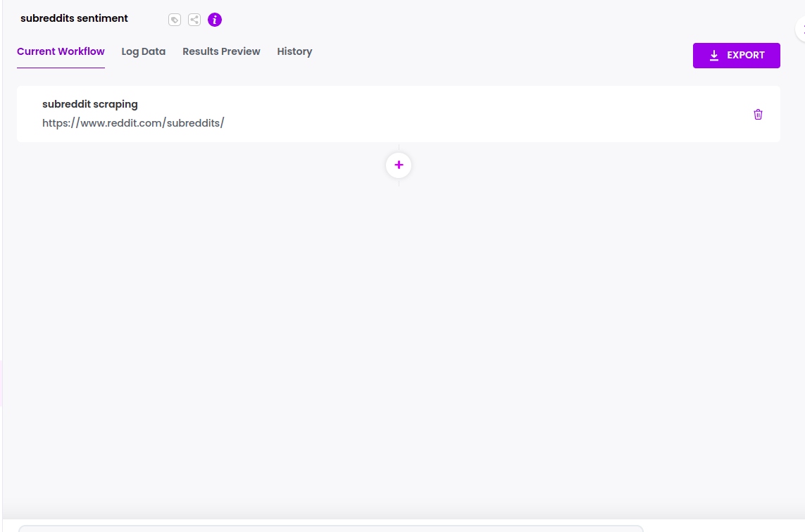The width and height of the screenshot is (805, 532).
Task: Return to the Current Workflow tab
Action: pos(61,51)
